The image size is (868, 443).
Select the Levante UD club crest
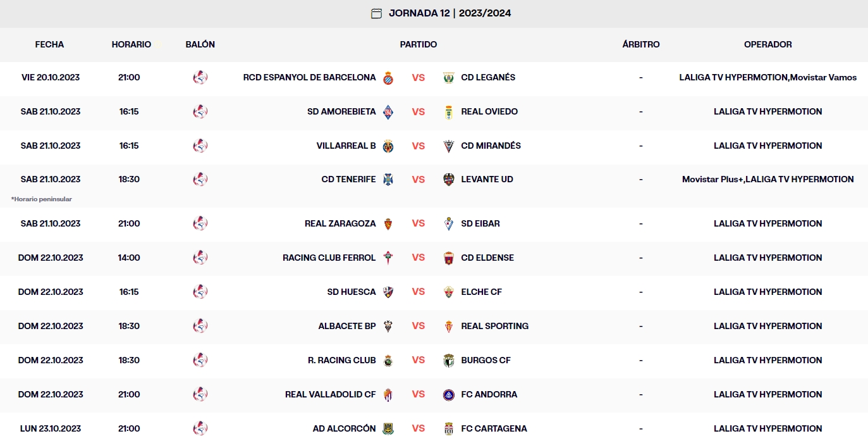click(449, 179)
